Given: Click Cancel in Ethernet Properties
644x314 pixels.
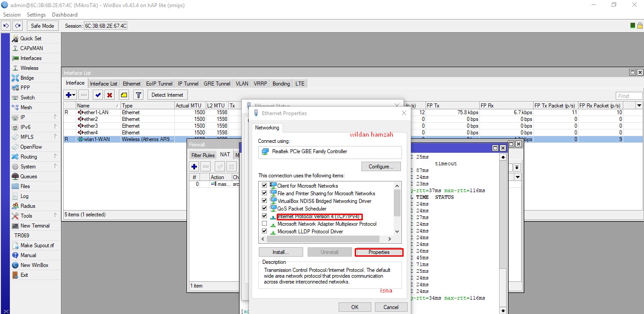Looking at the screenshot, I should 391,307.
